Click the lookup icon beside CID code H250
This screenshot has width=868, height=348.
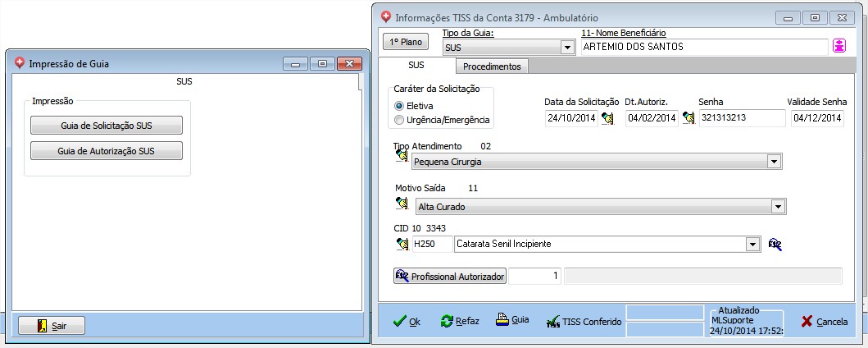point(402,244)
